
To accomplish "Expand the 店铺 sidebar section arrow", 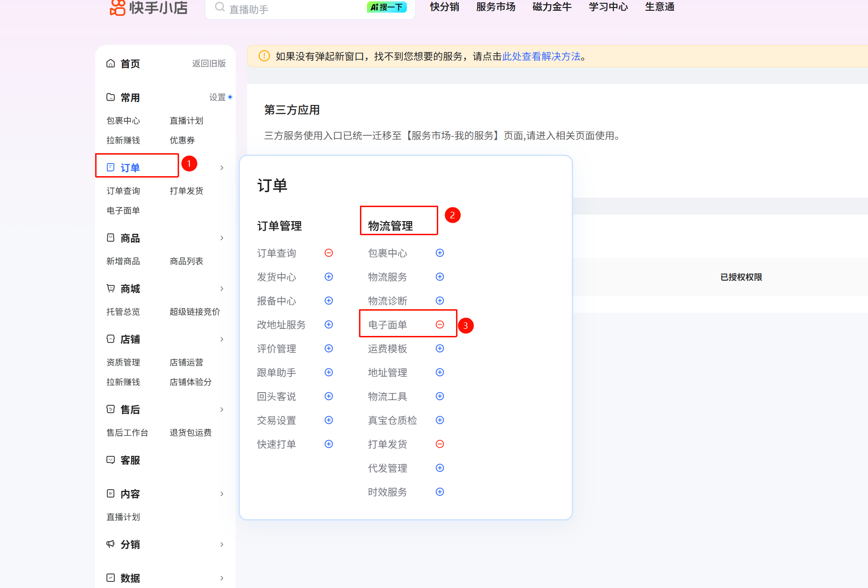I will [x=222, y=339].
